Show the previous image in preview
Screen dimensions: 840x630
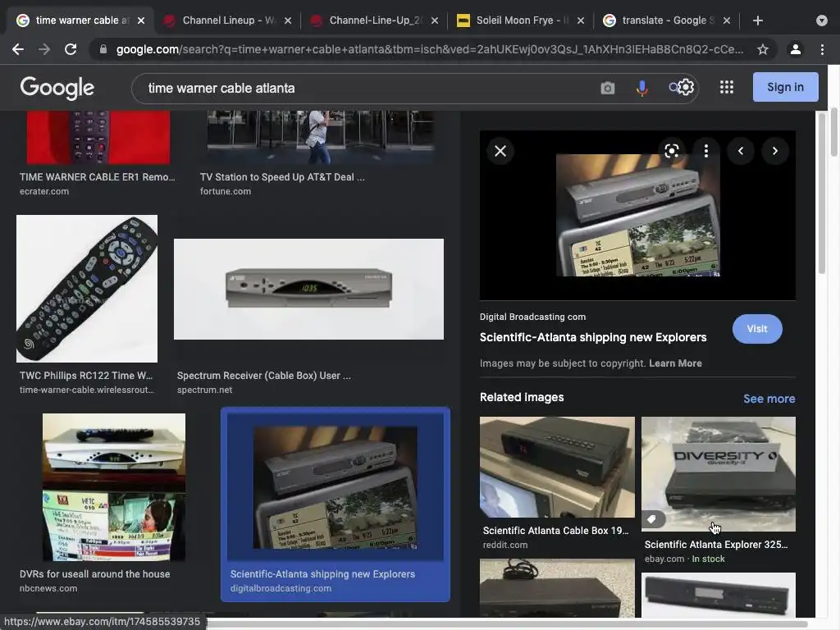coord(741,151)
